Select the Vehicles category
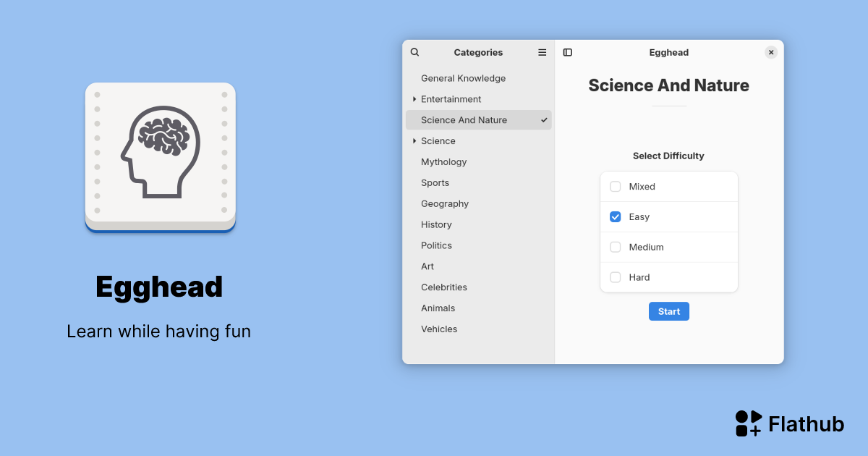The width and height of the screenshot is (868, 456). tap(439, 329)
